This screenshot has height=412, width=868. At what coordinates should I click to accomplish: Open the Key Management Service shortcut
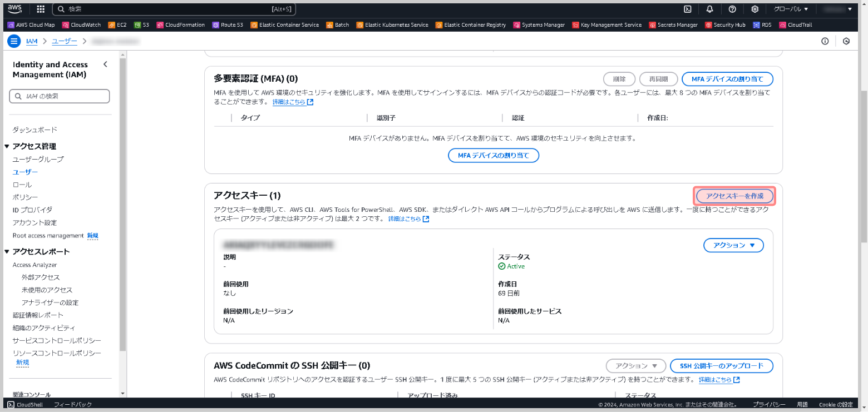[607, 25]
